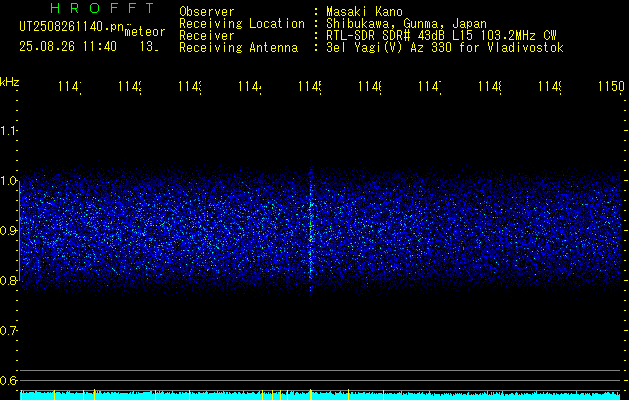Click the date and time 25.08.26 11:40

68,47
